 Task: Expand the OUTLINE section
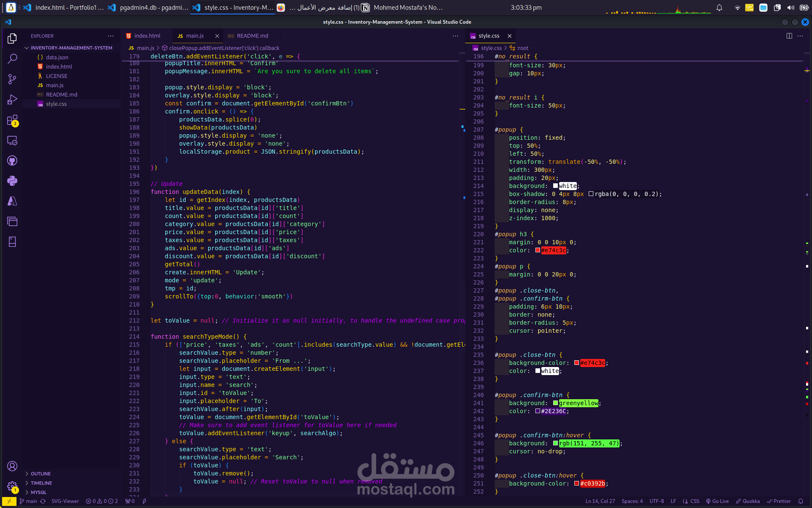[41, 474]
